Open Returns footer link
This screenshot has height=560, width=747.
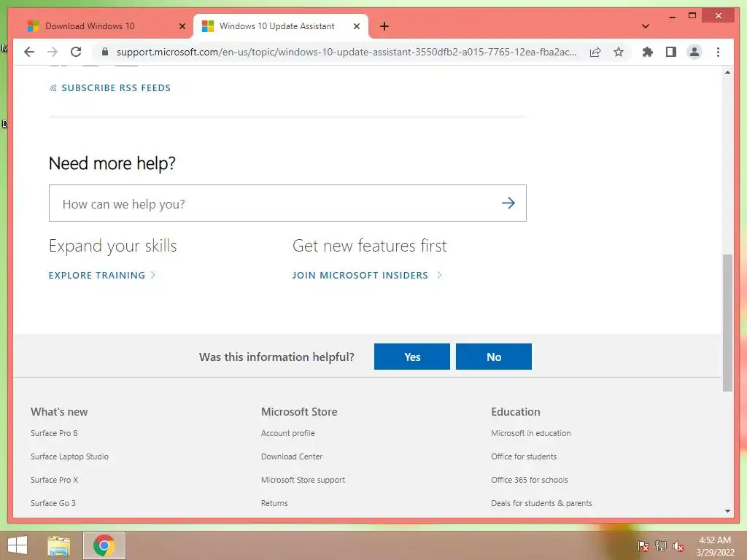coord(274,503)
